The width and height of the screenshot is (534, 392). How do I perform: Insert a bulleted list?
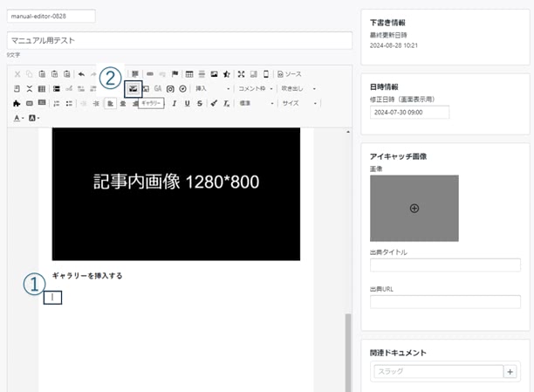pyautogui.click(x=69, y=103)
